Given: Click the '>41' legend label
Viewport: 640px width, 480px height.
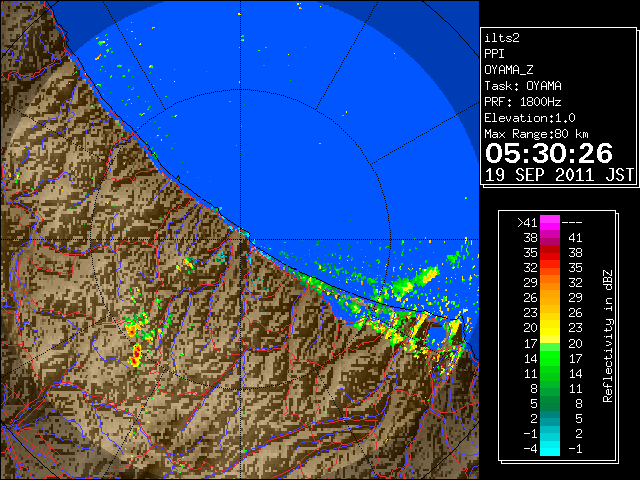Looking at the screenshot, I should [x=527, y=223].
